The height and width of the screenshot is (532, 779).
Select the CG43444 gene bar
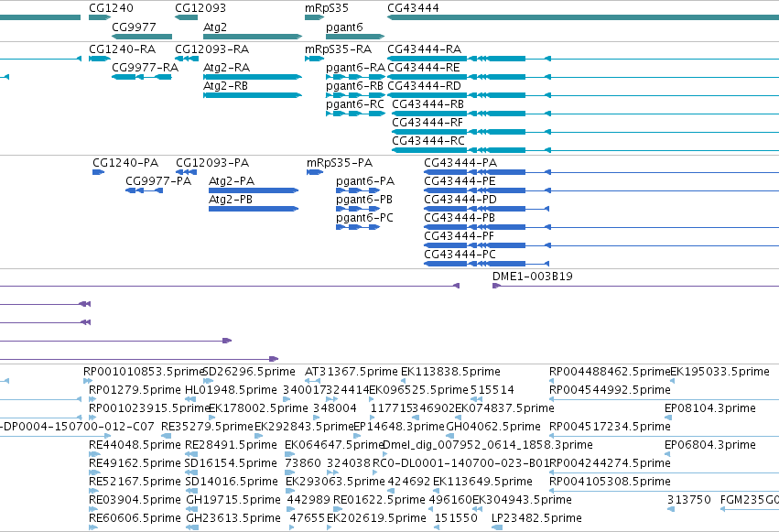tap(583, 17)
